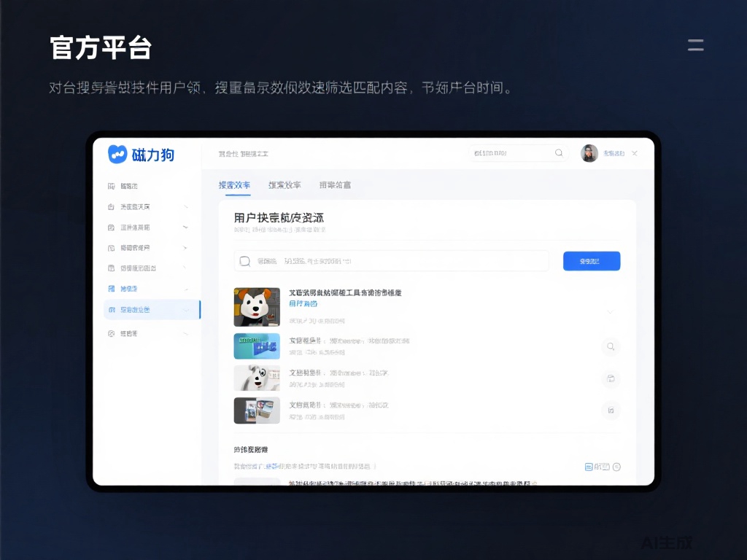The image size is (747, 560).
Task: Open the hamburger menu in top-right corner
Action: [x=695, y=44]
